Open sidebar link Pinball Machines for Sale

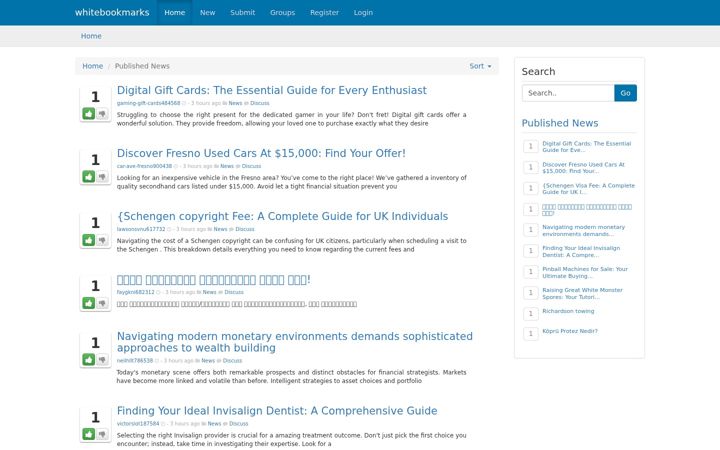(x=585, y=272)
